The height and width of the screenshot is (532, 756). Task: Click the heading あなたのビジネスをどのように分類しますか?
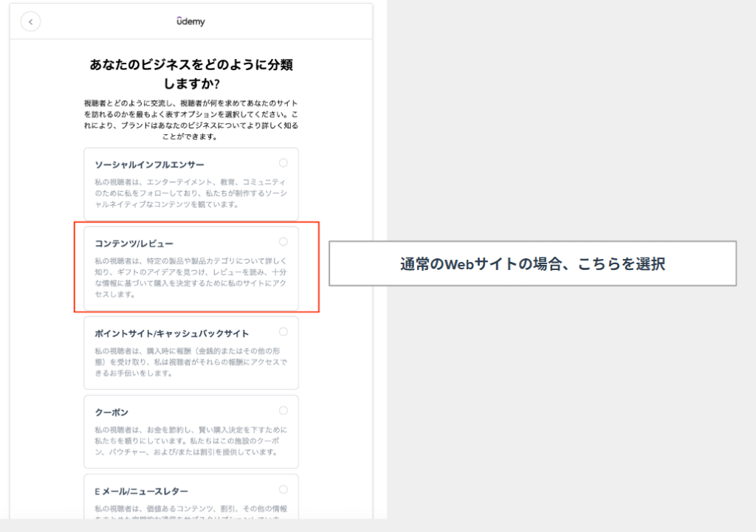(x=190, y=75)
